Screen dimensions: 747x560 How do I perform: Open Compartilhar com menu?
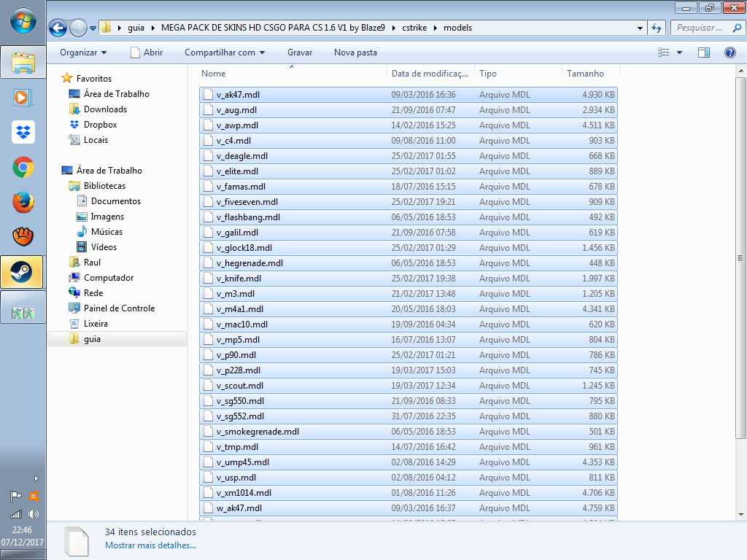[225, 52]
